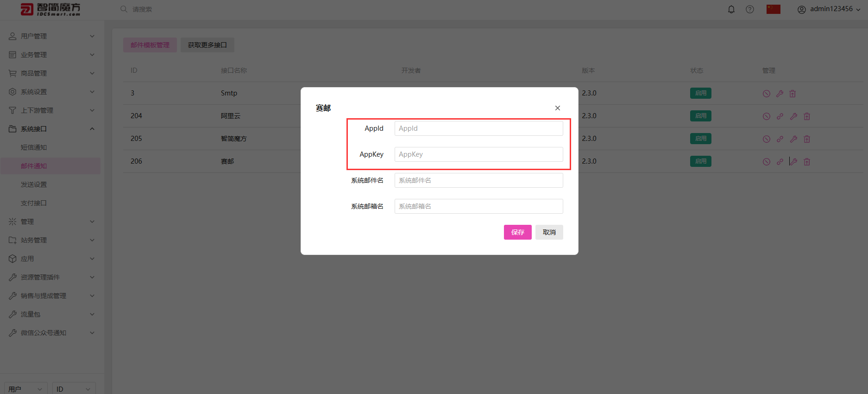Collapse the 系统接口 menu
868x394 pixels.
coord(52,129)
